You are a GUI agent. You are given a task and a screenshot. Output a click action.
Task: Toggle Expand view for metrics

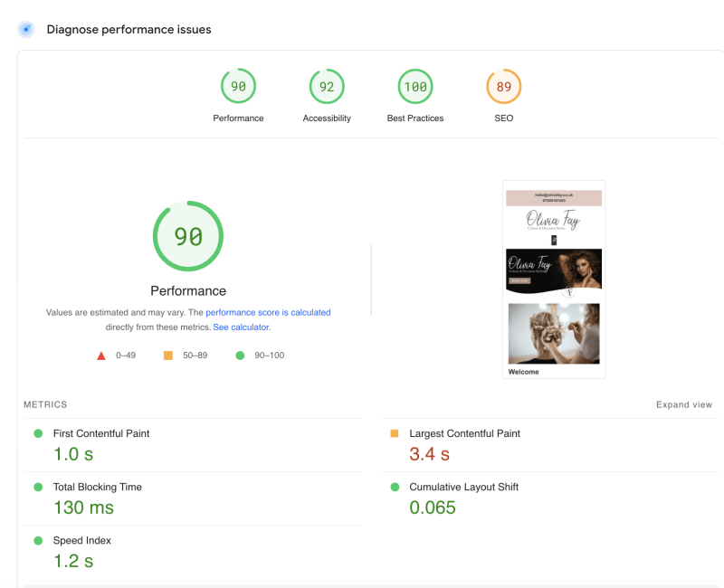click(683, 405)
